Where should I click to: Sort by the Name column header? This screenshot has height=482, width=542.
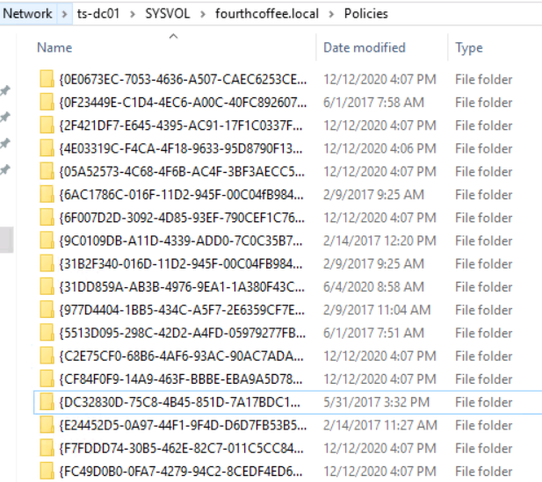55,48
